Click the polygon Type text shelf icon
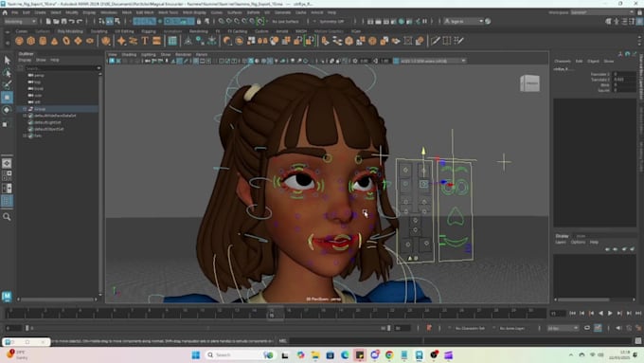The height and width of the screenshot is (363, 644). (145, 41)
